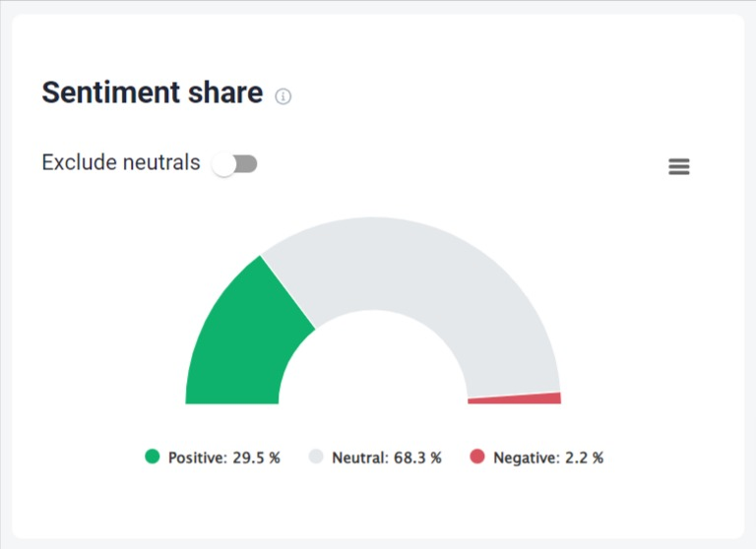Hide Negative series via 'Negative: 2.2 %' label
The width and height of the screenshot is (756, 549).
pos(548,457)
